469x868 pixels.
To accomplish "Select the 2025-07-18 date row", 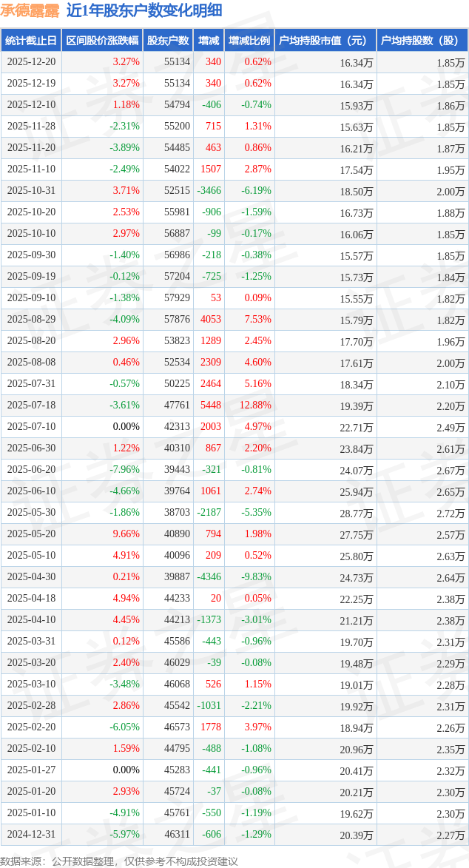I will coord(31,406).
